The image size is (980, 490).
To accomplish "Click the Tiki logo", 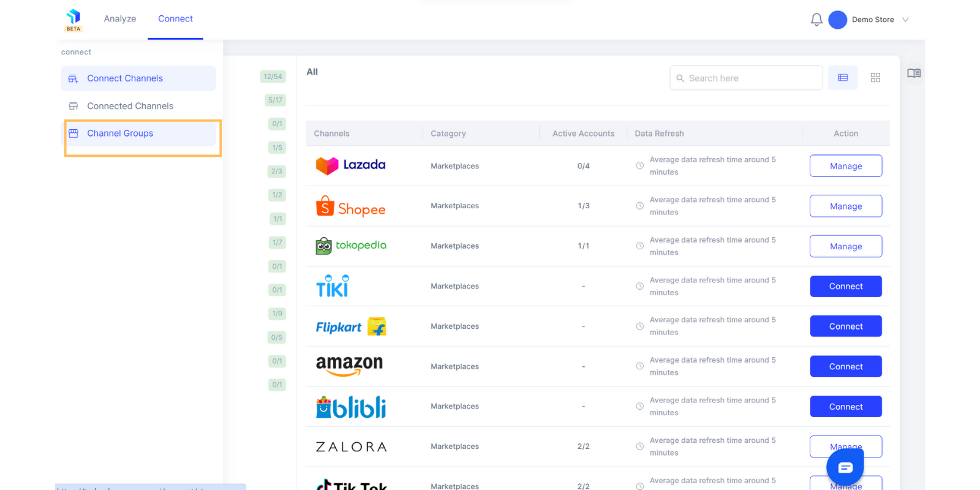I will click(333, 286).
